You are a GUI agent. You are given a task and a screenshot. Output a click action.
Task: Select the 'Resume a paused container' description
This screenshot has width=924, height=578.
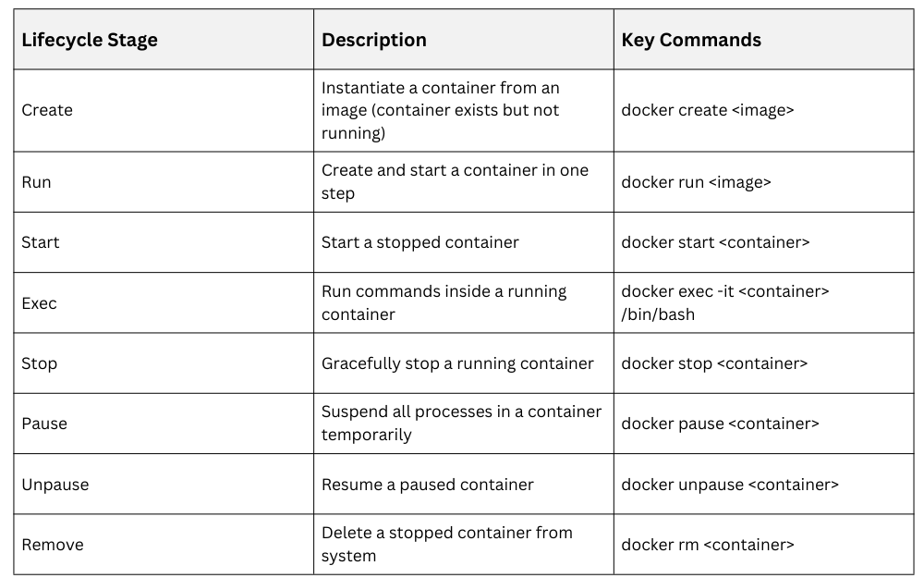click(x=428, y=485)
